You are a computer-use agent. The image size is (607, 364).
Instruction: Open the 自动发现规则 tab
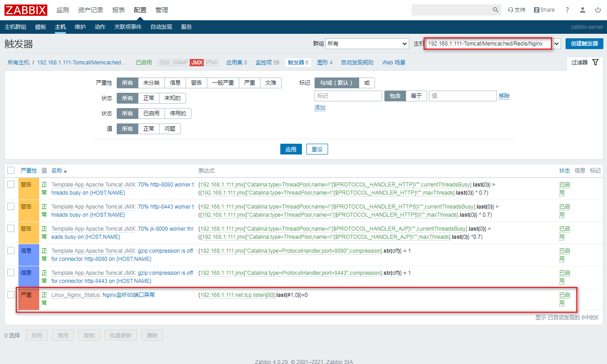[x=357, y=63]
